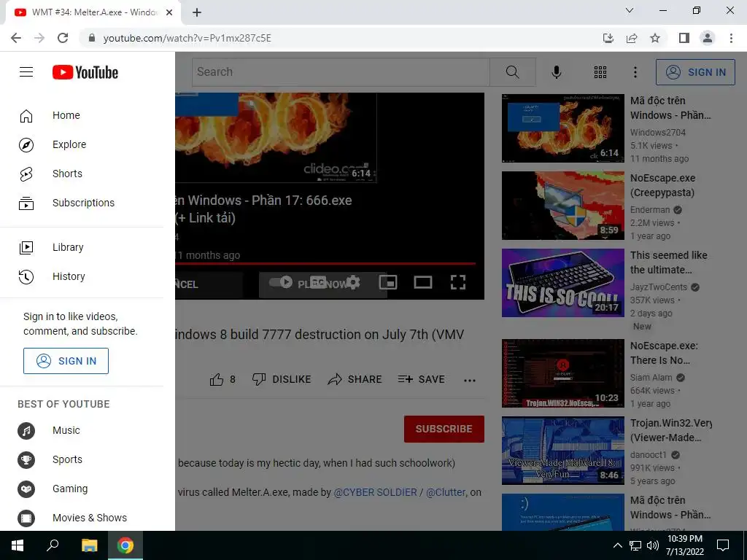Screen dimensions: 747x560
Task: Click the SHARE button
Action: [x=355, y=379]
